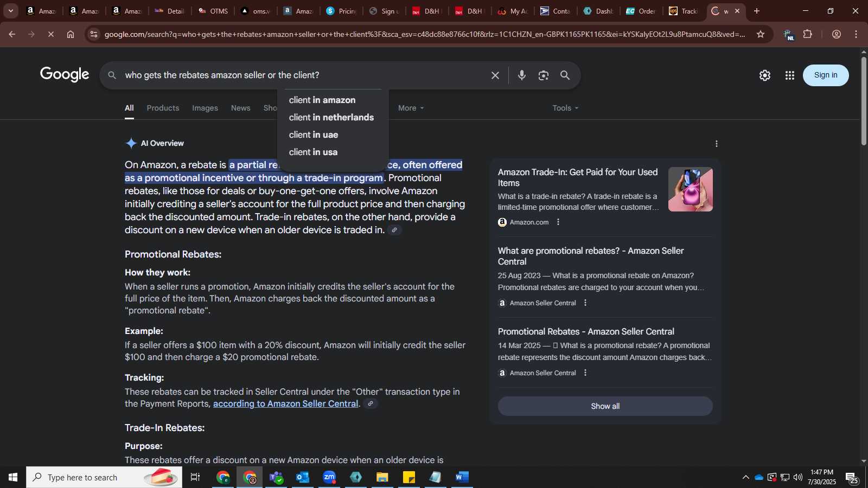
Task: Open AI Overview three-dot options
Action: [717, 144]
